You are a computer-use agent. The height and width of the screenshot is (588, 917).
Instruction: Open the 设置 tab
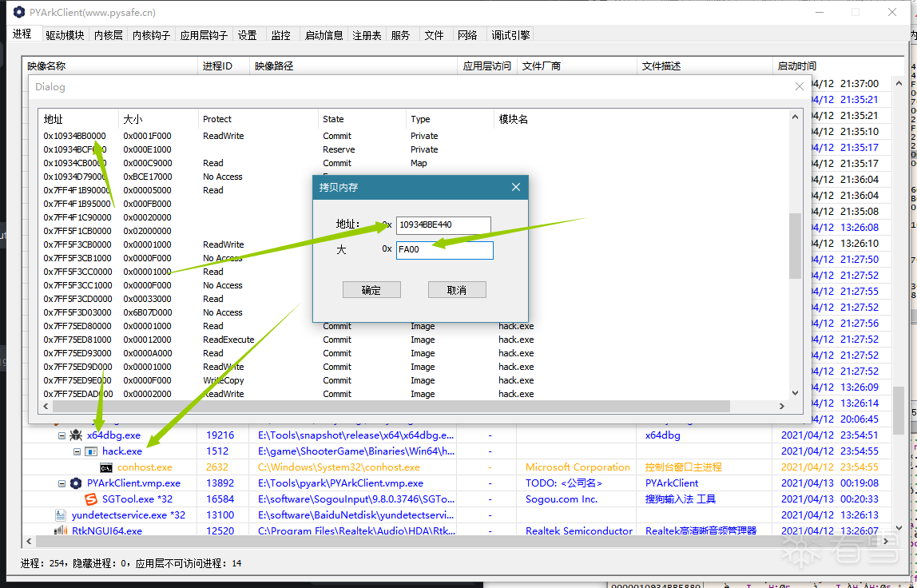(x=248, y=35)
